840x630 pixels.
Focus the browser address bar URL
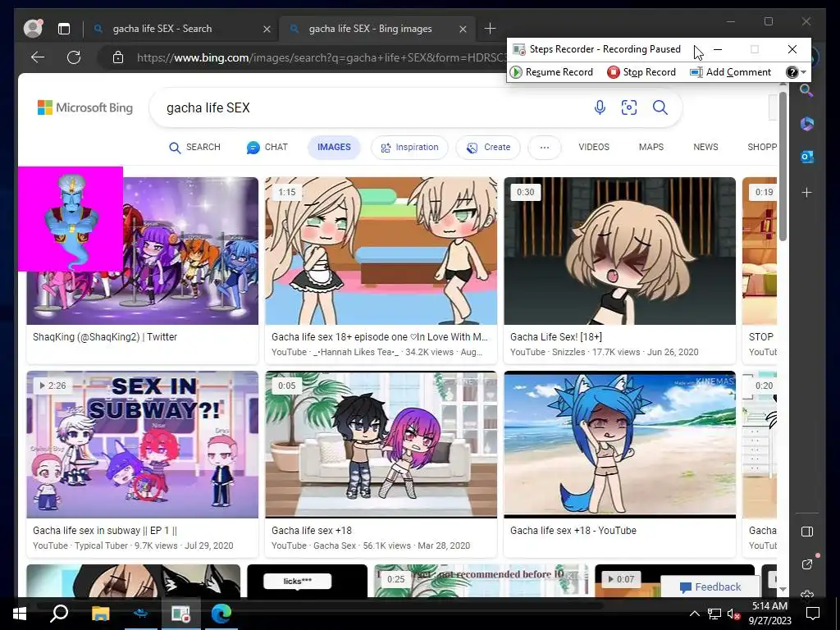pos(321,57)
